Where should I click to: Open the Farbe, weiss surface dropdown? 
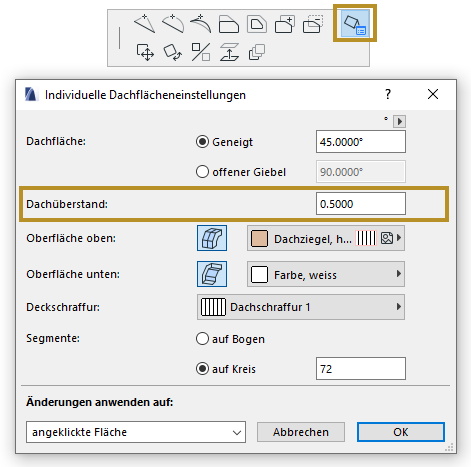coord(326,274)
